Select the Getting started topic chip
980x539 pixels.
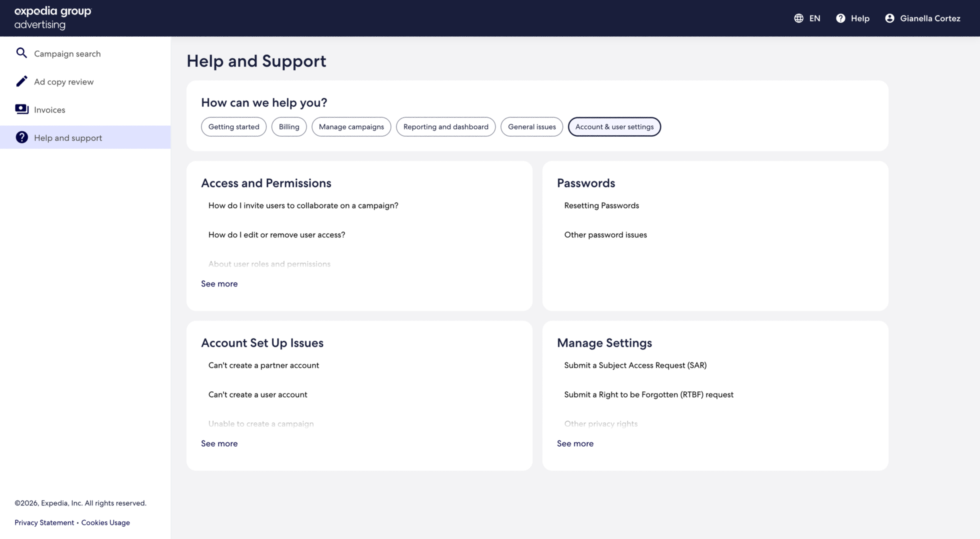click(x=234, y=127)
